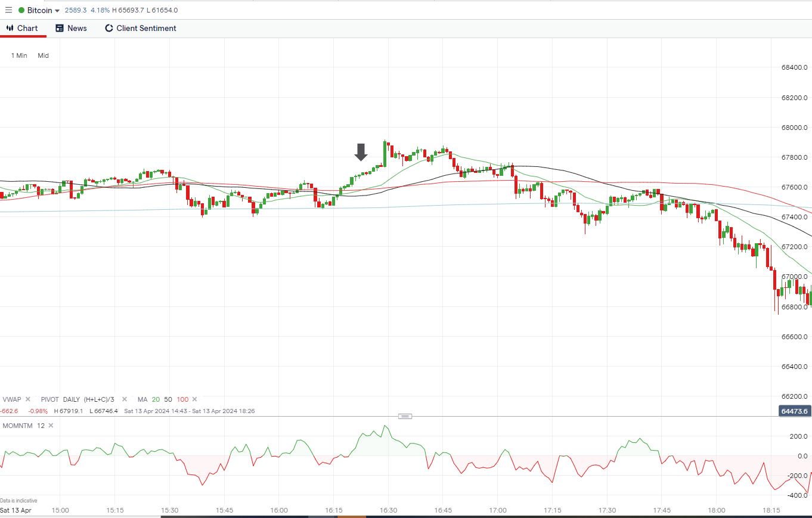
Task: Open the hamburger menu beside Bitcoin
Action: pyautogui.click(x=8, y=10)
